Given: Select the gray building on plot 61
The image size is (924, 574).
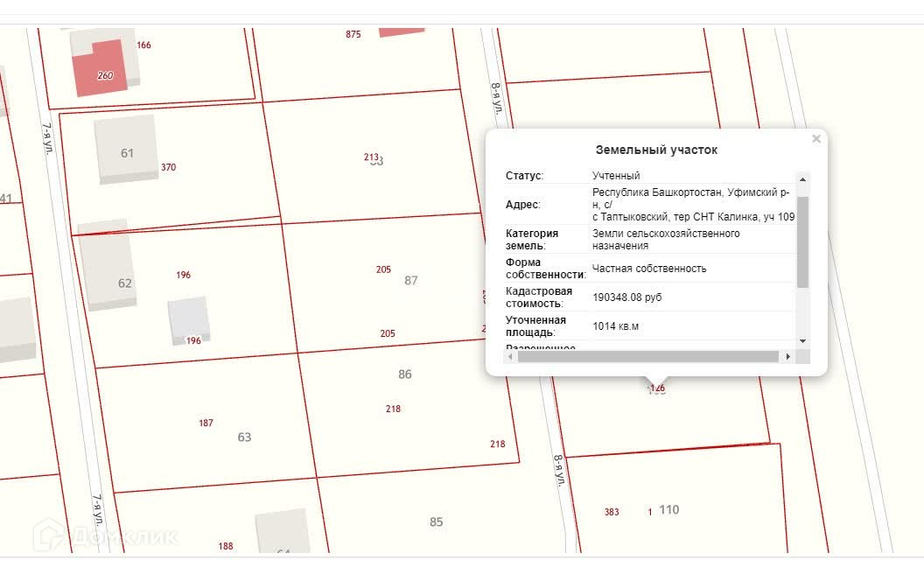Looking at the screenshot, I should point(127,149).
